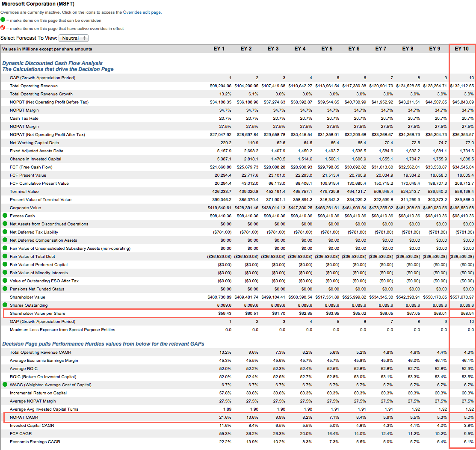Screen dimensions: 476x450
Task: Select the EY 5 column header
Action: tap(327, 49)
